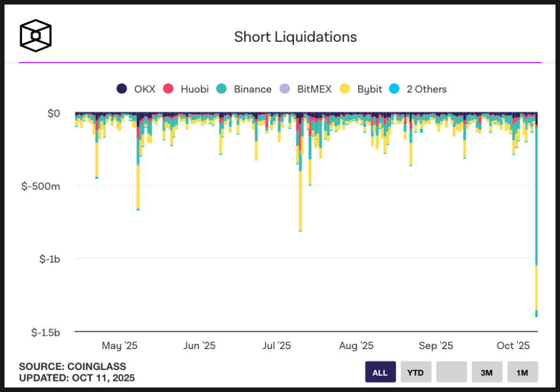
Task: Click The Block cube logo
Action: (x=36, y=35)
